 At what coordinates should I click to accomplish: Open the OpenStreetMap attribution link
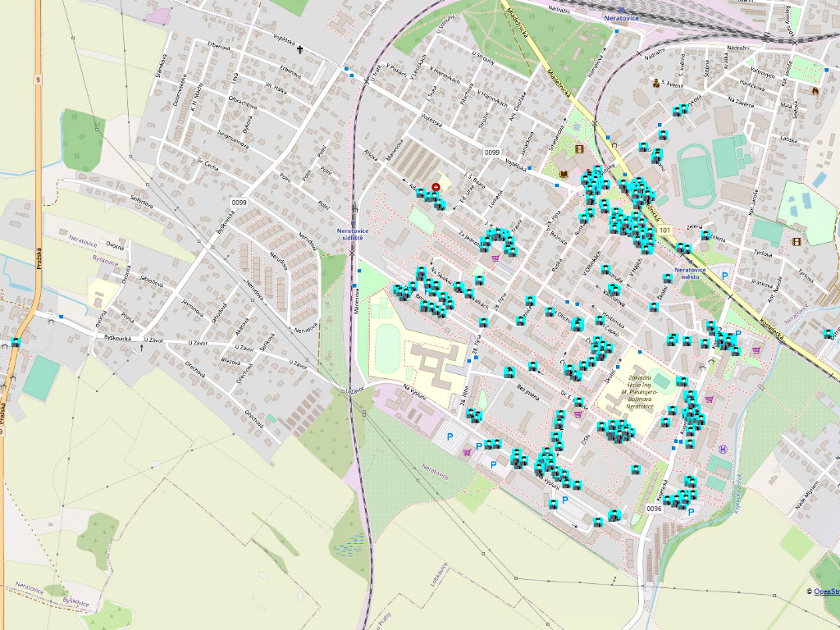827,591
